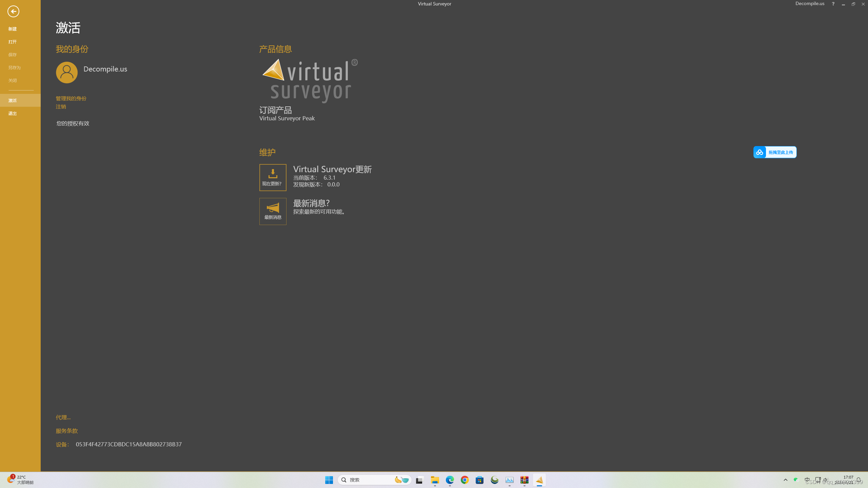The width and height of the screenshot is (868, 488).
Task: Click the taskbar 搜索 search box
Action: tap(370, 480)
